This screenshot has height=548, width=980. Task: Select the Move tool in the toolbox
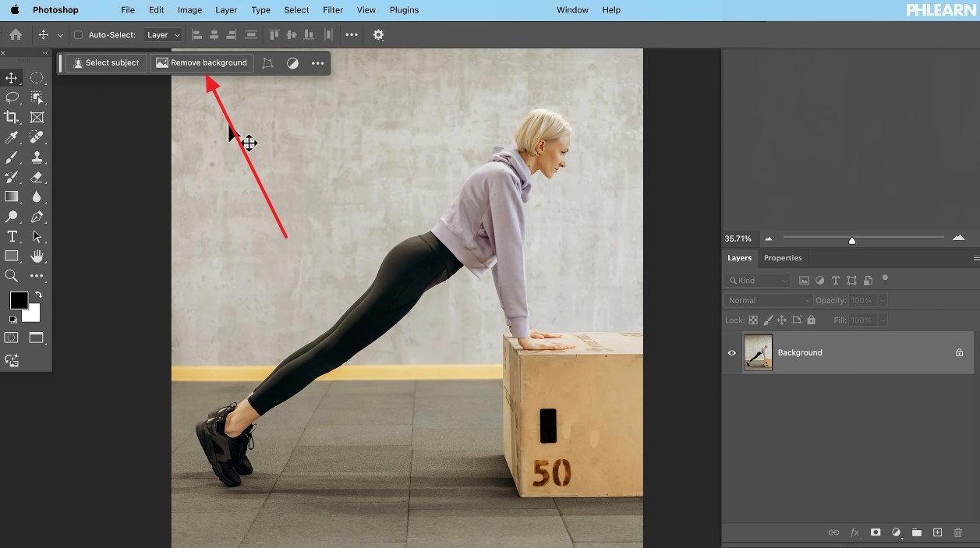pos(12,78)
